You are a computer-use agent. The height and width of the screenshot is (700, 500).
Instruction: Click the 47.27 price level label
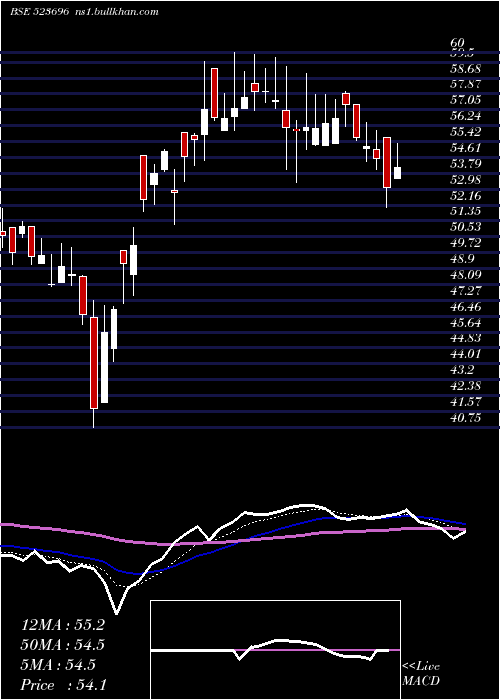[x=466, y=291]
